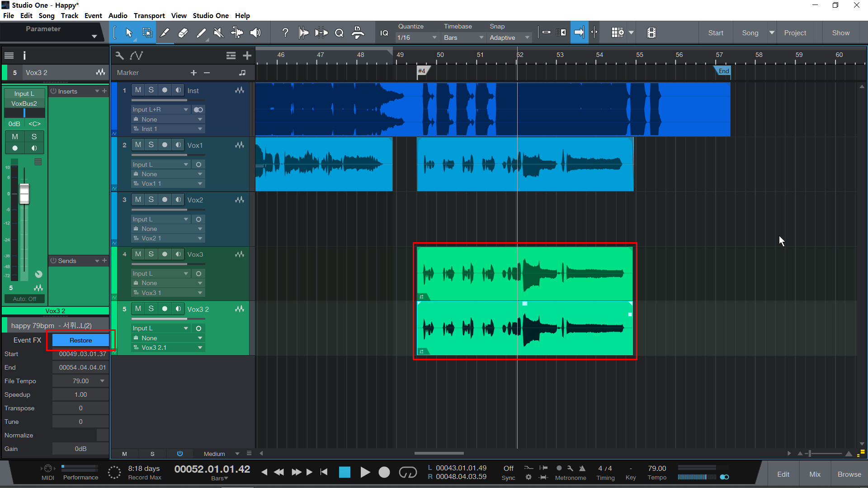868x488 pixels.
Task: Open track list wrench options
Action: (x=119, y=56)
